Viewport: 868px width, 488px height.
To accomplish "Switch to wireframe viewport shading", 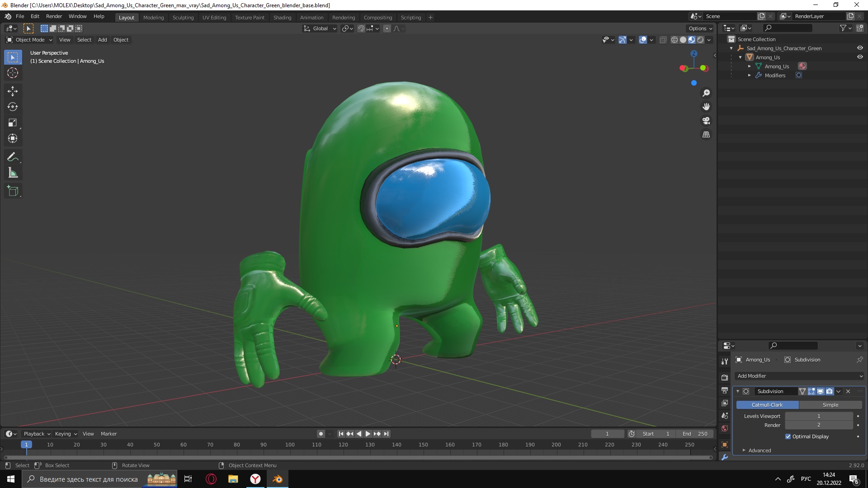I will click(674, 40).
